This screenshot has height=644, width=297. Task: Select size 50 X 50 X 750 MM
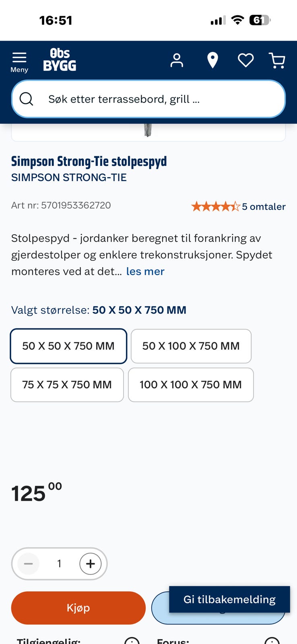[68, 346]
